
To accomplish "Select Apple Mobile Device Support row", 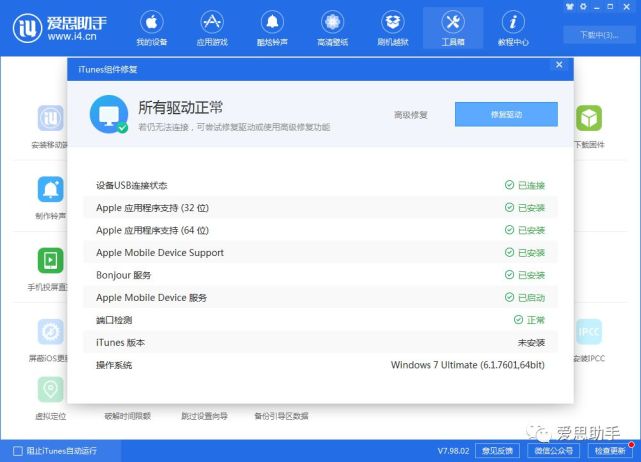I will pos(320,253).
